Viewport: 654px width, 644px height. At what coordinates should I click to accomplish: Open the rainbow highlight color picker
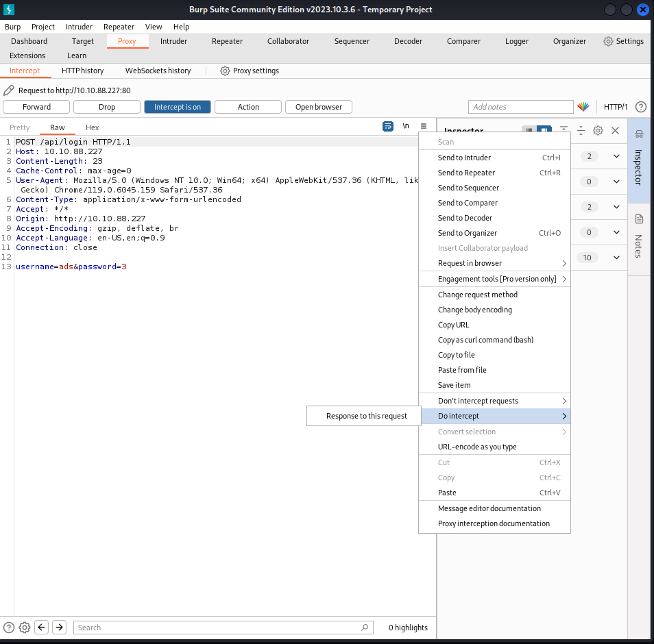point(583,107)
